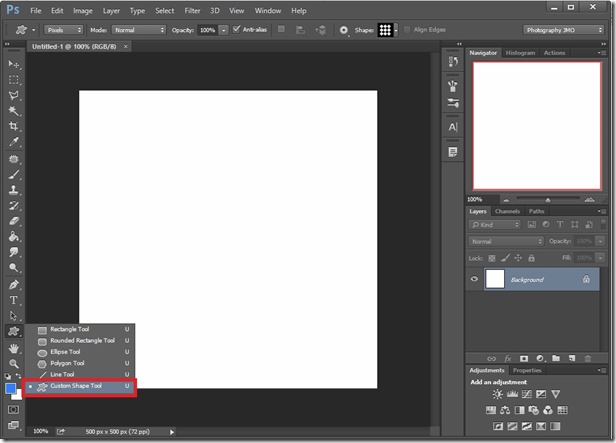
Task: Add Curves adjustment
Action: (527, 394)
